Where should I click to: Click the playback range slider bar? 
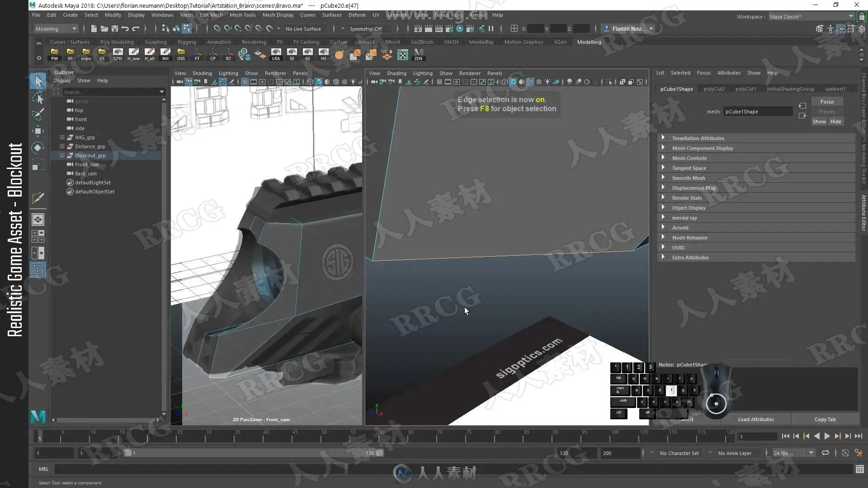point(253,453)
